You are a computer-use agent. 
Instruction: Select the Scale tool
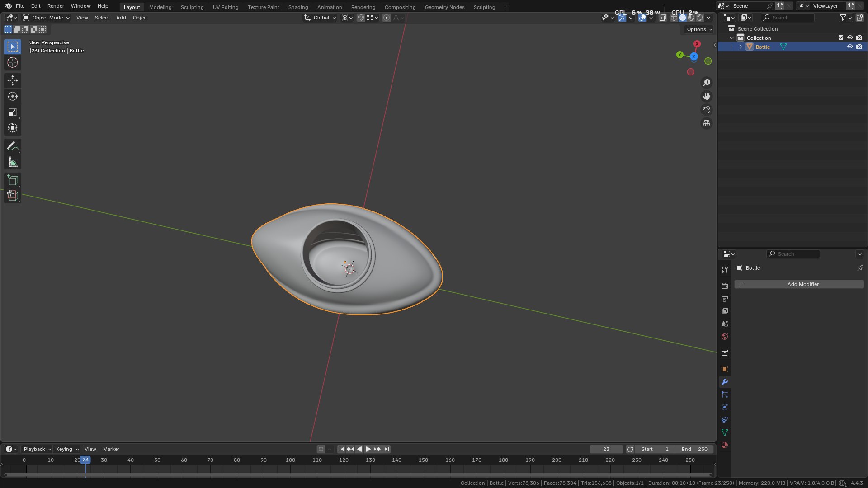coord(13,112)
